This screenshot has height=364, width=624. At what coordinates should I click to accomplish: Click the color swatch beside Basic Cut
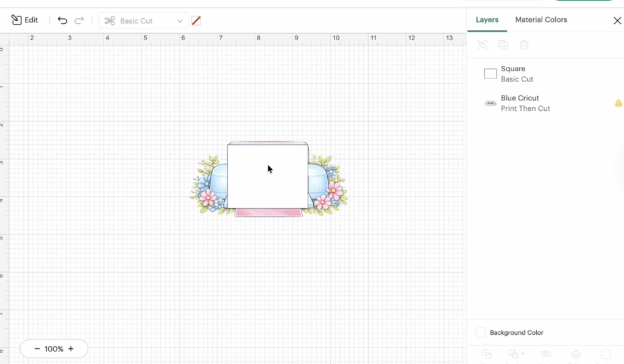196,21
